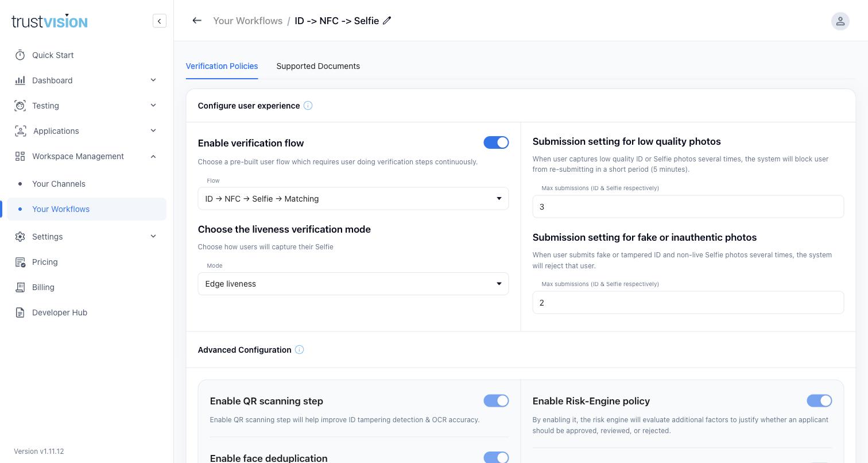This screenshot has width=868, height=463.
Task: Click Max submissions field for fake photos
Action: pos(688,303)
